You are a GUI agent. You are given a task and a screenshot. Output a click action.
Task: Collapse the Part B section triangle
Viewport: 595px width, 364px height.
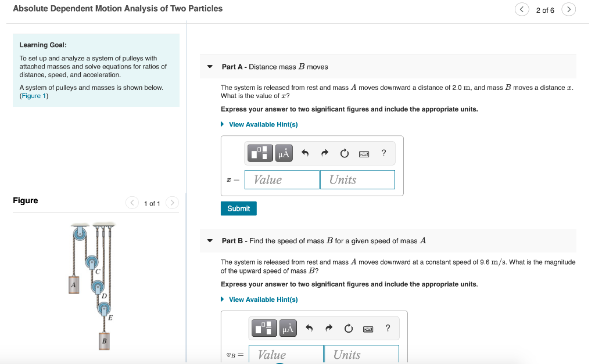coord(210,240)
